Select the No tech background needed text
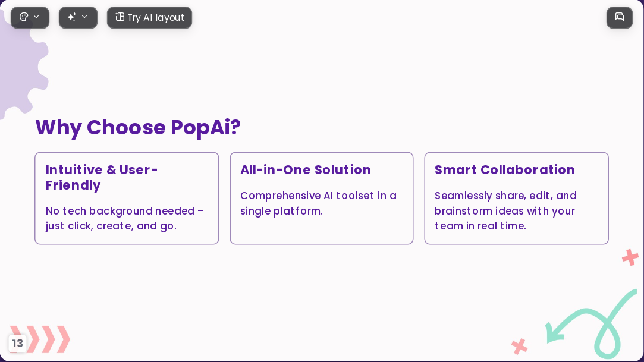The image size is (644, 362). pos(125,218)
